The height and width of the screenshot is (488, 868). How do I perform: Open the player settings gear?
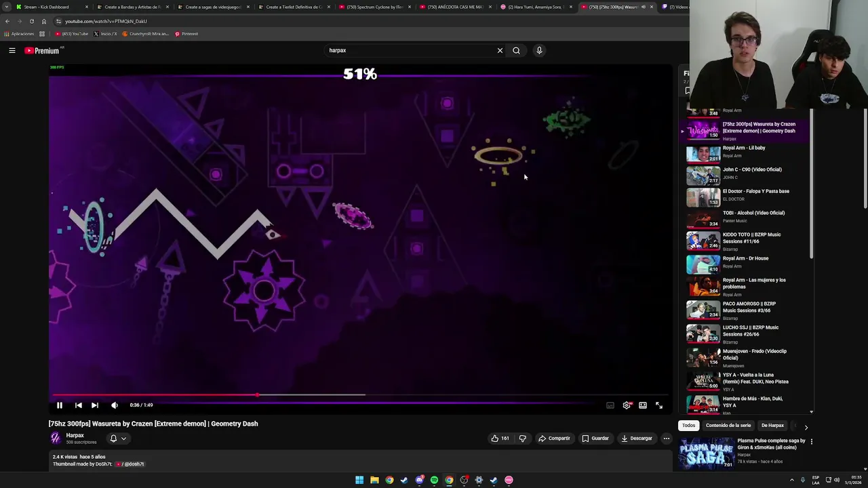coord(627,405)
